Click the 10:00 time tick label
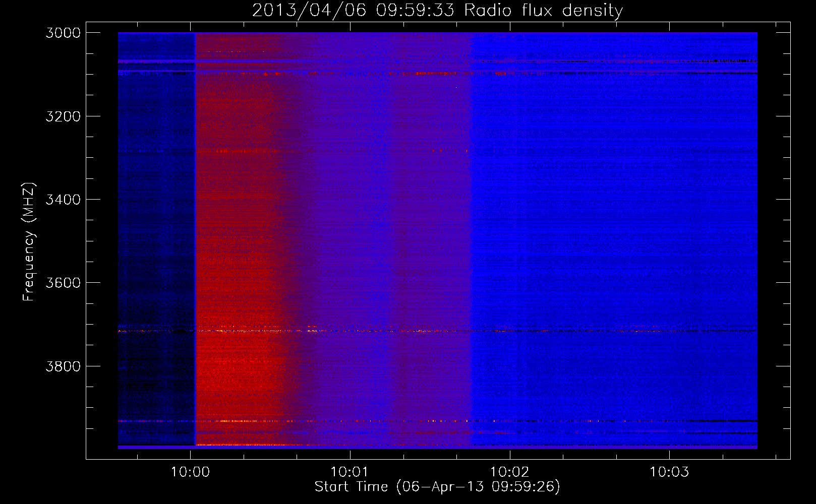Viewport: 816px width, 504px height. (x=190, y=472)
